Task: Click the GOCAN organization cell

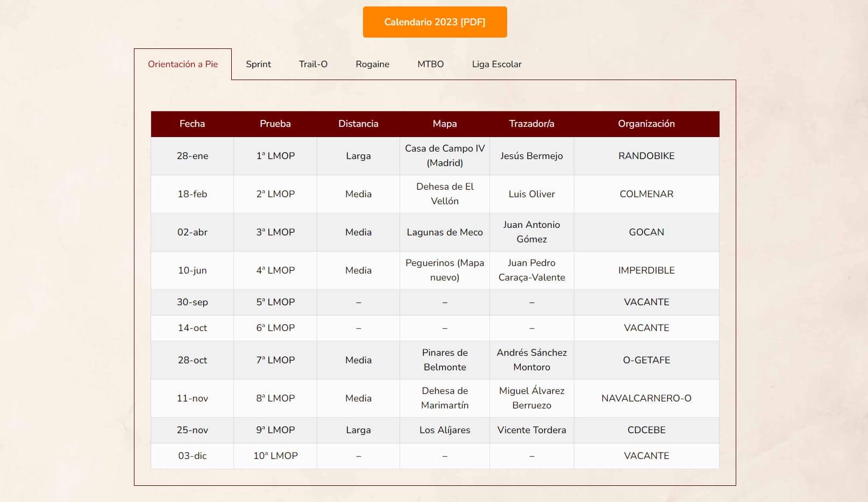Action: [x=646, y=232]
